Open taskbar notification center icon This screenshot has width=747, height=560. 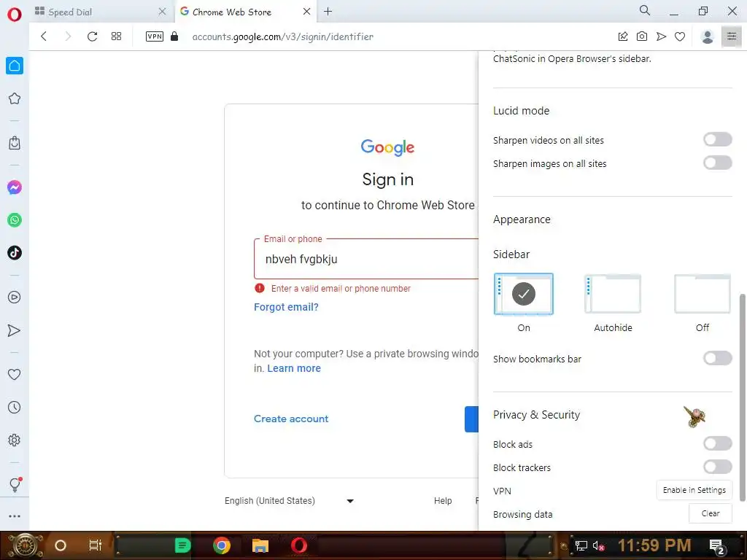[x=716, y=546]
